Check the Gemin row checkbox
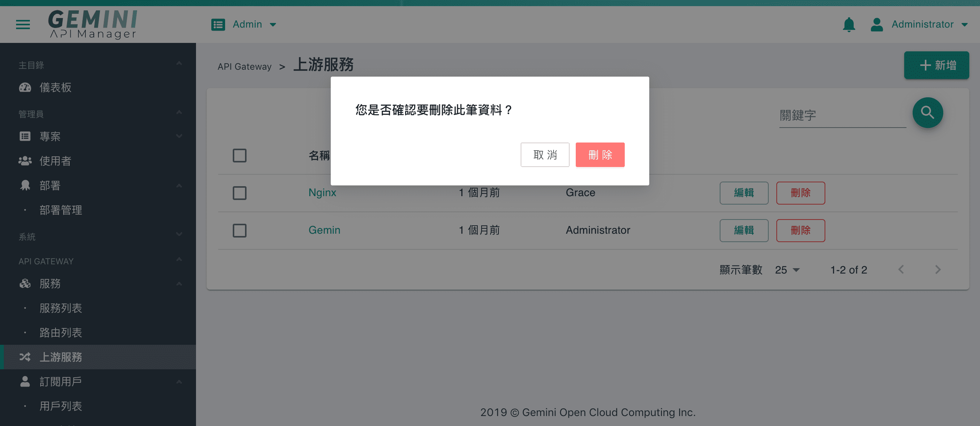The image size is (980, 426). [240, 231]
